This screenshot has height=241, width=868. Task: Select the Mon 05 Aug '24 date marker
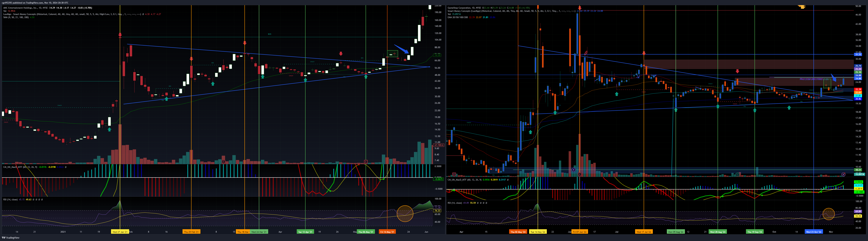676,232
